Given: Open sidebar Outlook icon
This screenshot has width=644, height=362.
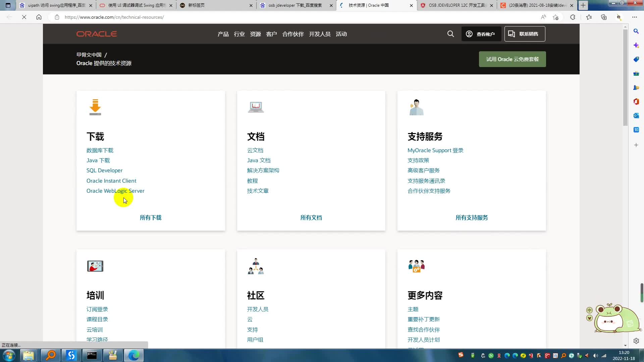Looking at the screenshot, I should click(x=636, y=116).
